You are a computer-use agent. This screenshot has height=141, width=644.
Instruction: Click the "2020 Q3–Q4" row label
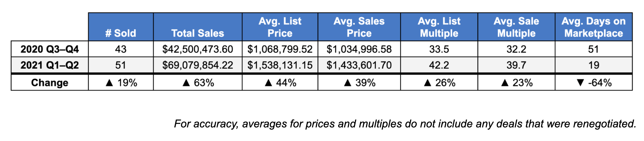tap(50, 49)
